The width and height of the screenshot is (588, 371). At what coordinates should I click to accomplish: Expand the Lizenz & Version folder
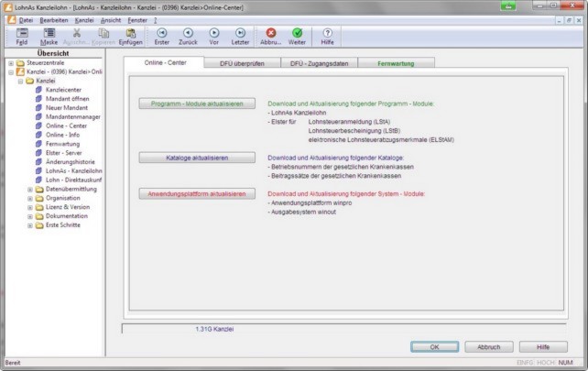(29, 207)
